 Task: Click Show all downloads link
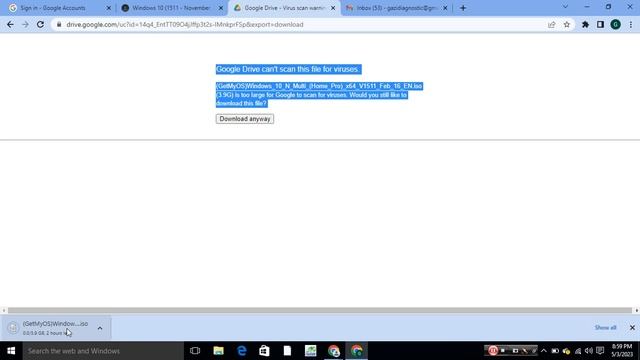point(605,328)
